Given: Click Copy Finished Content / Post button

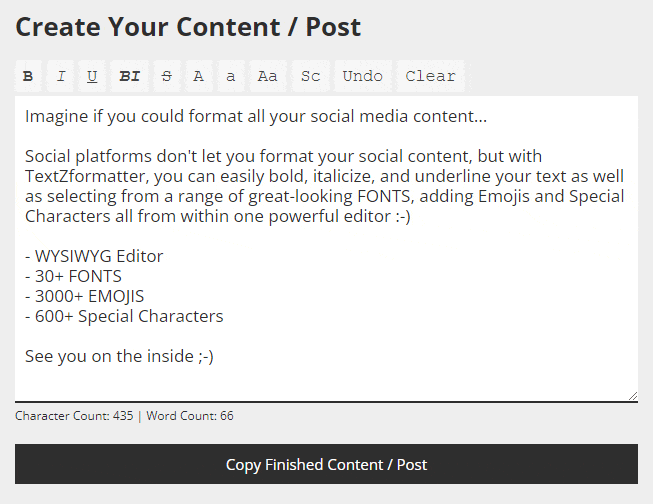Looking at the screenshot, I should (326, 465).
